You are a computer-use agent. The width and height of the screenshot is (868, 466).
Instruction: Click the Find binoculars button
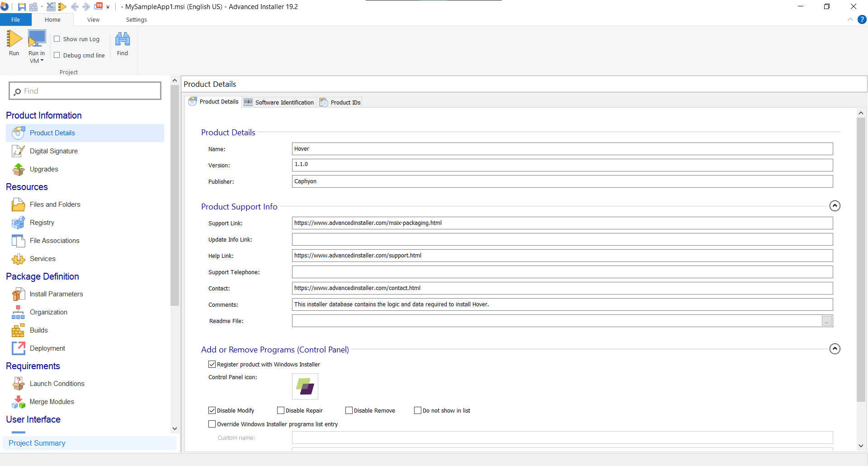123,44
